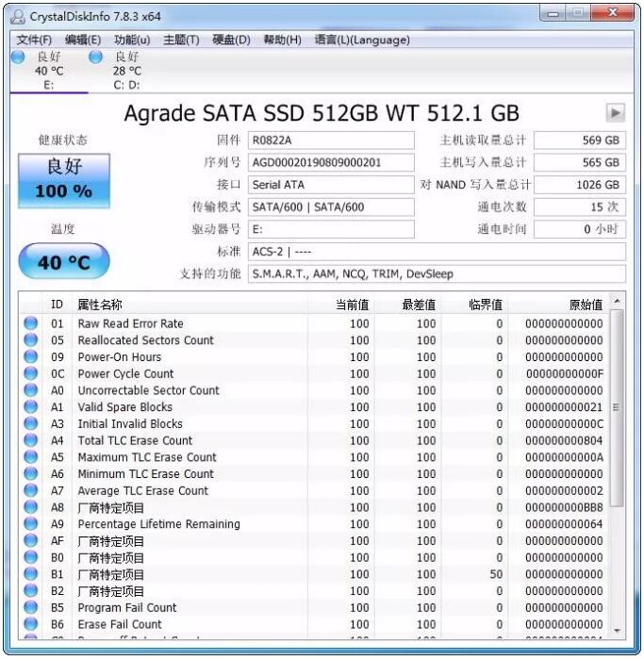Select the E: drive status orb at 40 °C
Screen dimensions: 644x660
(18, 58)
